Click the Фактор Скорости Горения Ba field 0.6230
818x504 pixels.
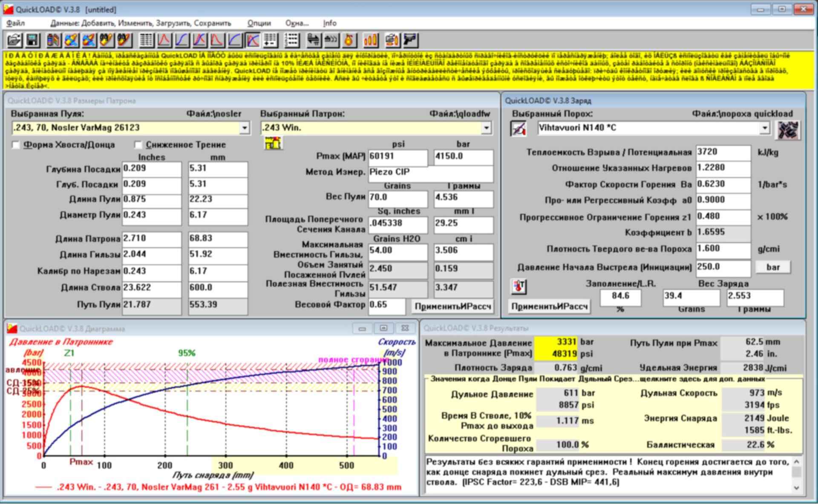(723, 185)
